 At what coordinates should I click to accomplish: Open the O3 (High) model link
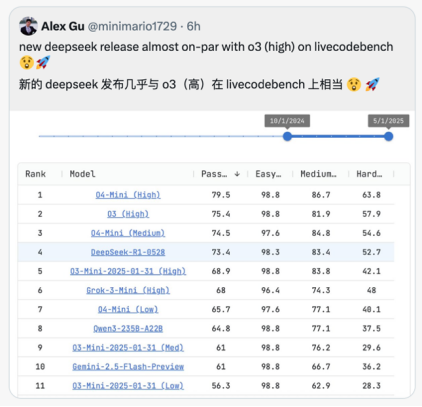pos(128,214)
